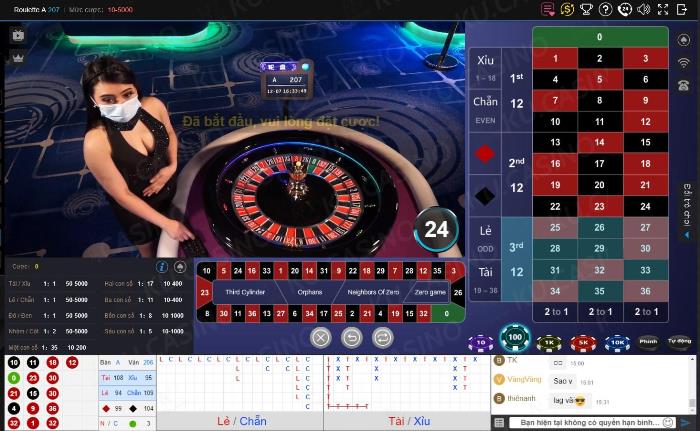Click the exit/logout icon
Image resolution: width=700 pixels, height=431 pixels.
pos(682,9)
